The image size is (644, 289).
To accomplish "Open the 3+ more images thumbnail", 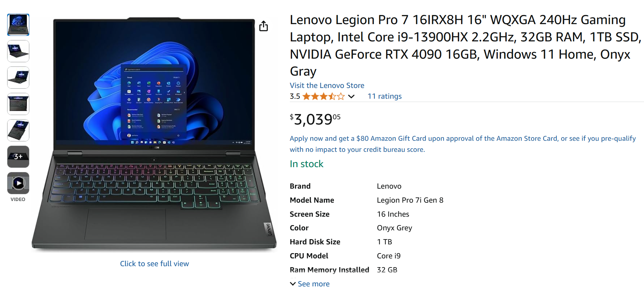I will [18, 157].
